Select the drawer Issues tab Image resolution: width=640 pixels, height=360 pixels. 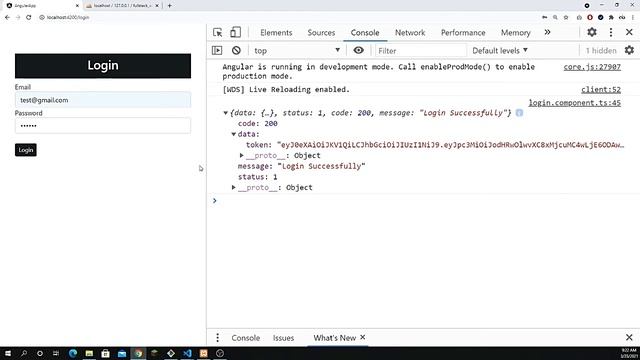pos(283,338)
